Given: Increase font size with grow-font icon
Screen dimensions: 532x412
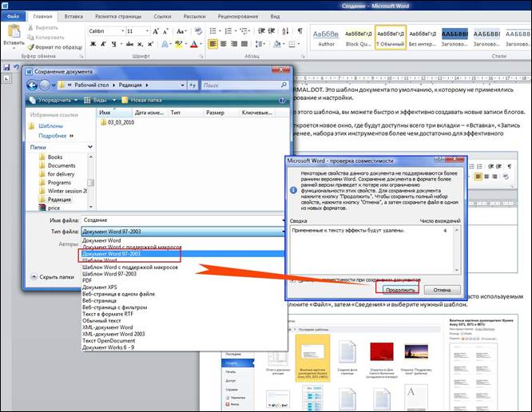Looking at the screenshot, I should [x=156, y=31].
